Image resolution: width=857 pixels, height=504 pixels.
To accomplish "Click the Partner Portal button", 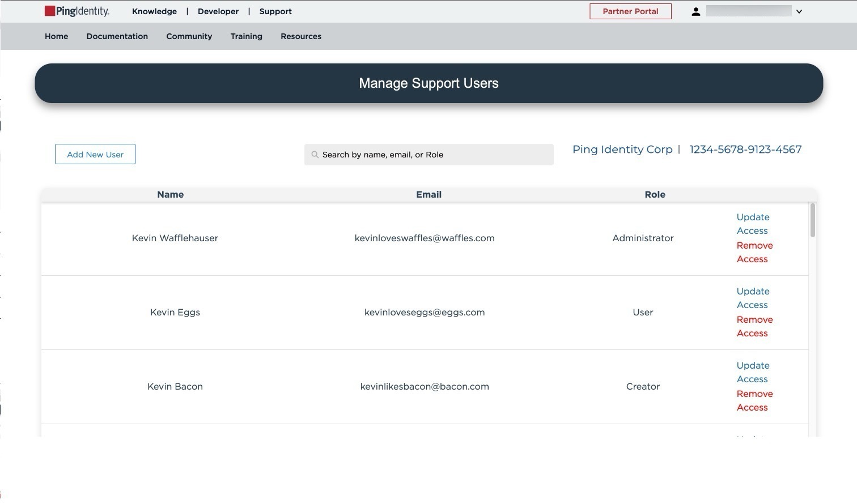I will [x=630, y=11].
